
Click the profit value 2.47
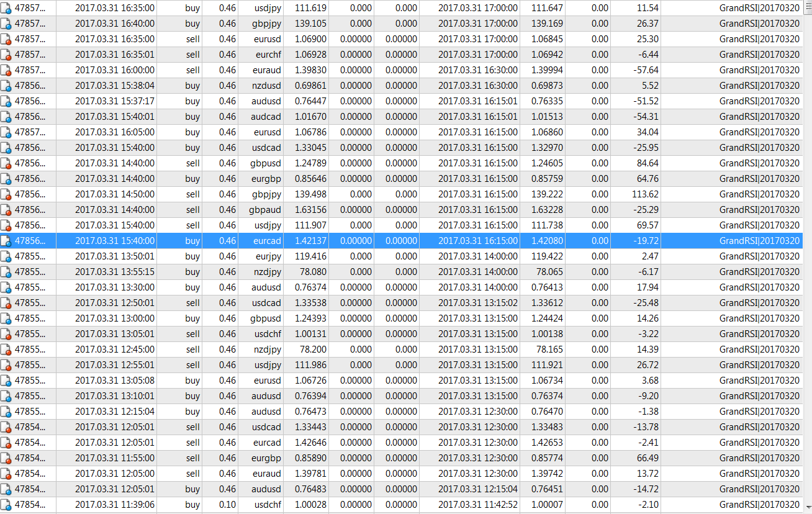(651, 256)
